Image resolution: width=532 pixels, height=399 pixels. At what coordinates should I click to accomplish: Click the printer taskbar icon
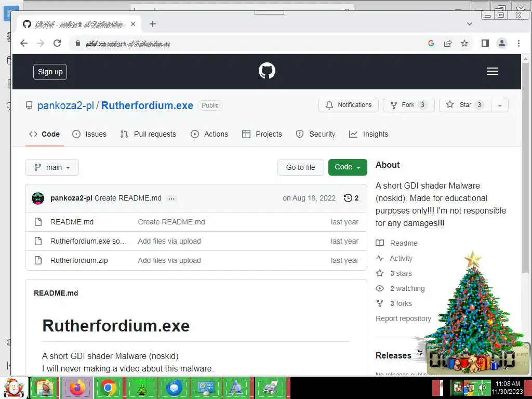(x=270, y=388)
